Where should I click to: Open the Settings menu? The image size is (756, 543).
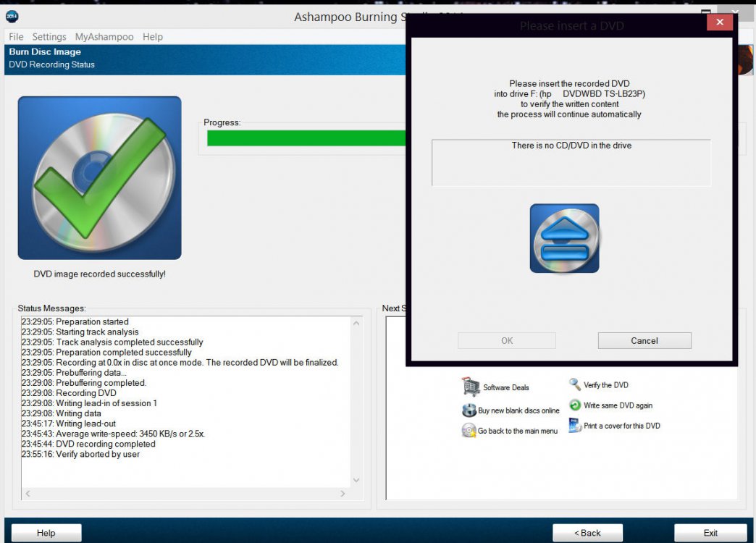click(49, 37)
